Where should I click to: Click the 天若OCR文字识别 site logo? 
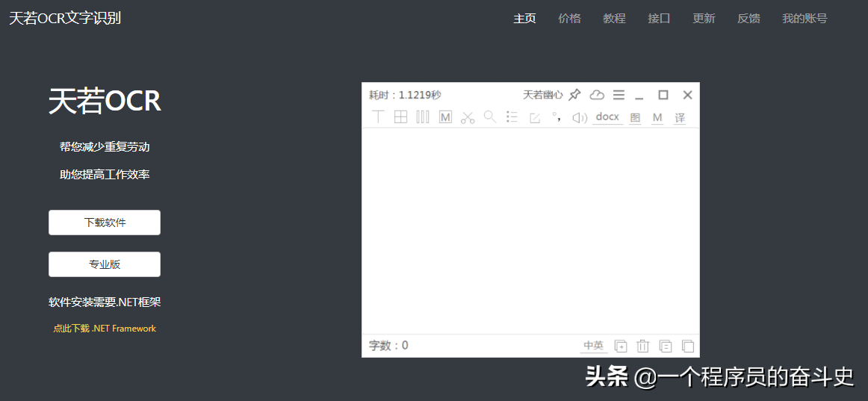[x=65, y=18]
